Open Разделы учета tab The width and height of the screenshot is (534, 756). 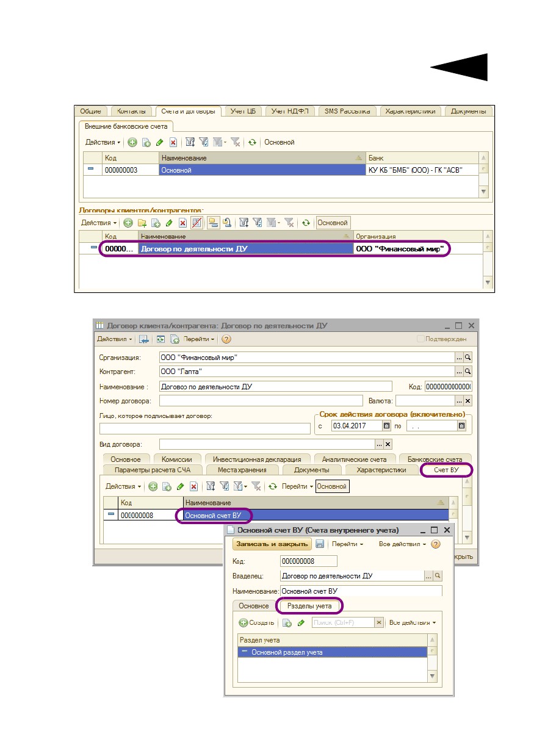pos(310,606)
